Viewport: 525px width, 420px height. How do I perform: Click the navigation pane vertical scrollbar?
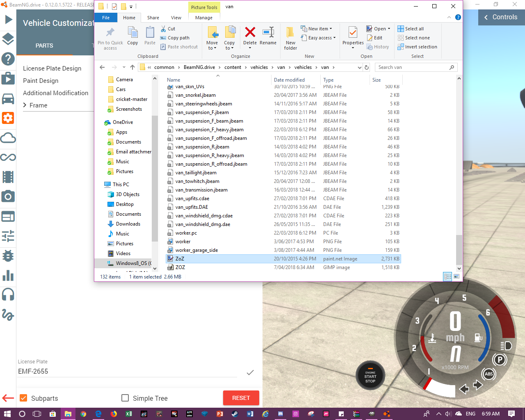point(155,178)
